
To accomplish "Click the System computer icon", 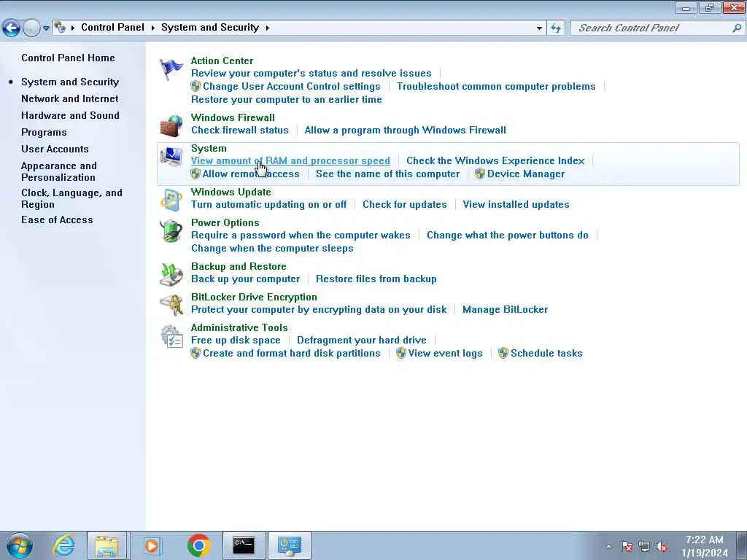I will pos(171,157).
